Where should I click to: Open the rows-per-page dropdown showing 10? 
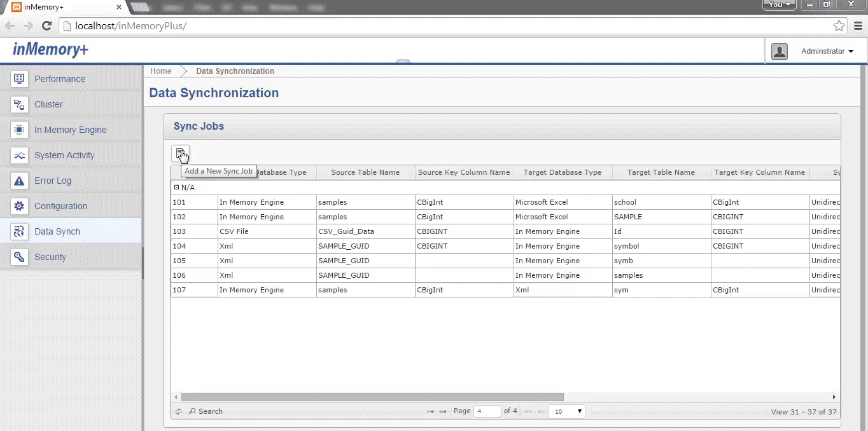pos(567,411)
